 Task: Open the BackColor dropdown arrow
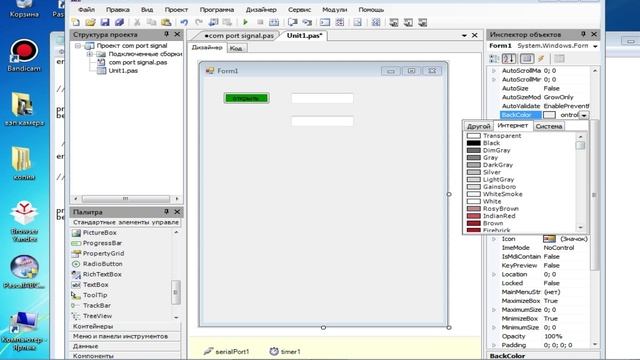[x=584, y=116]
